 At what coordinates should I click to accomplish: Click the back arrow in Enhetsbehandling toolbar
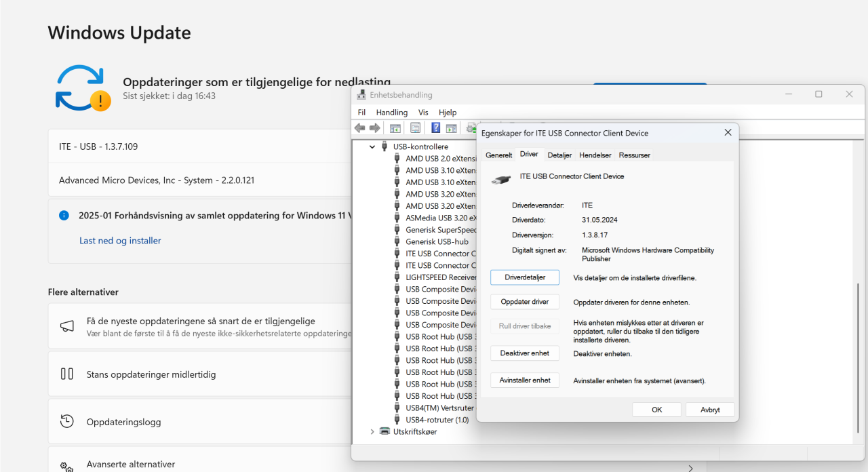(x=359, y=128)
